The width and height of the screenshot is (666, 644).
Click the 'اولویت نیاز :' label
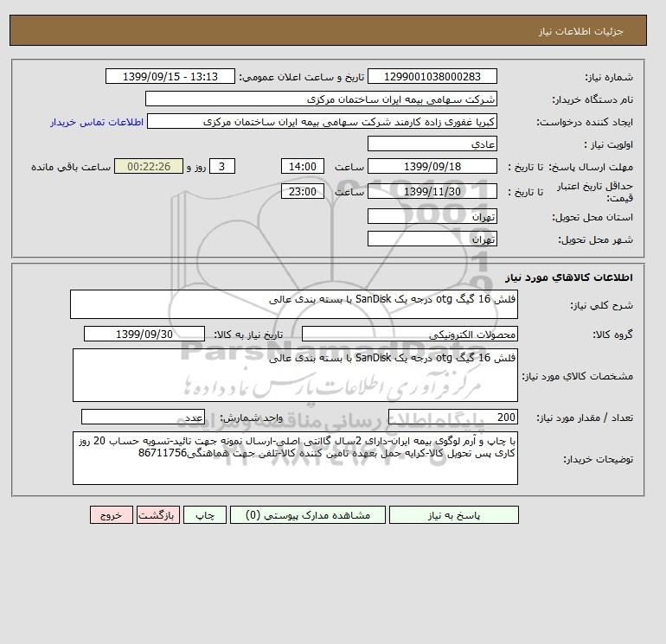(609, 144)
